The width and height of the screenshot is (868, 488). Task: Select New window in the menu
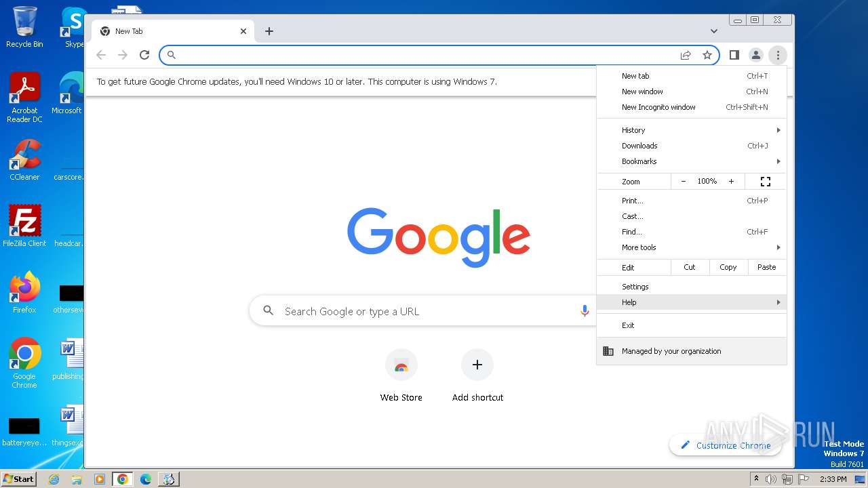(692, 91)
